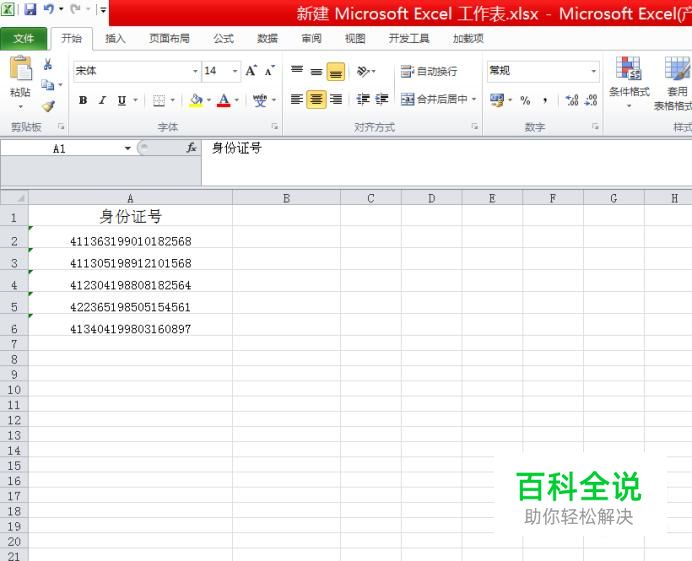Click the Comma Style icon
The height and width of the screenshot is (561, 692).
[545, 100]
